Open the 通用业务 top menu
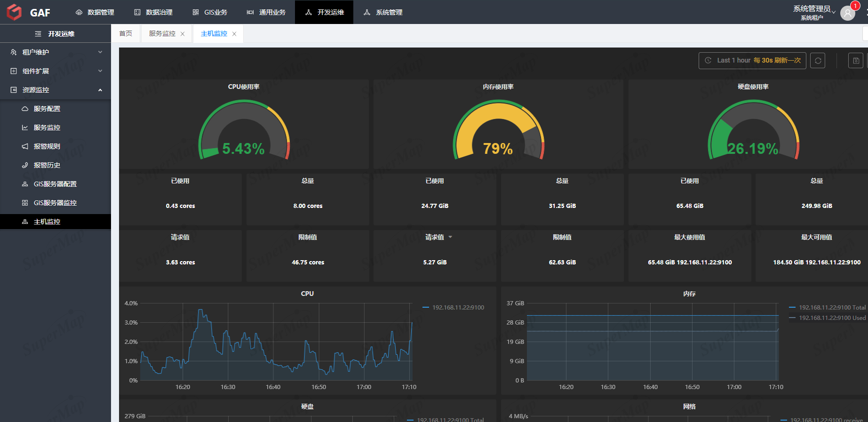The height and width of the screenshot is (422, 868). pos(266,12)
